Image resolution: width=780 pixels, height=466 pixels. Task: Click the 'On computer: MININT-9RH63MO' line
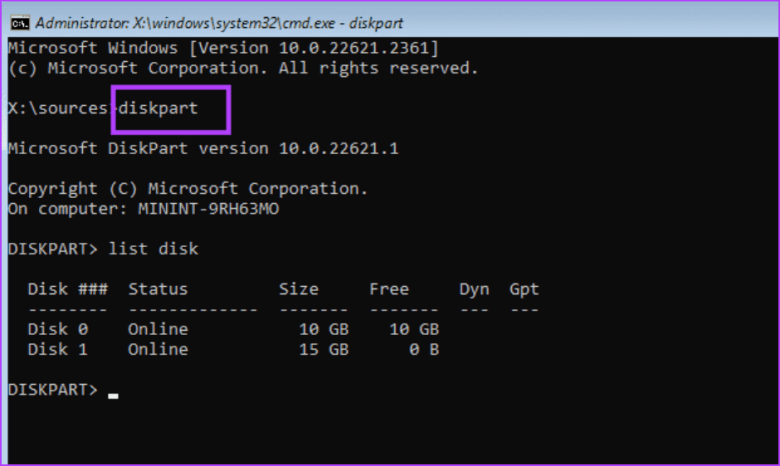(x=143, y=209)
